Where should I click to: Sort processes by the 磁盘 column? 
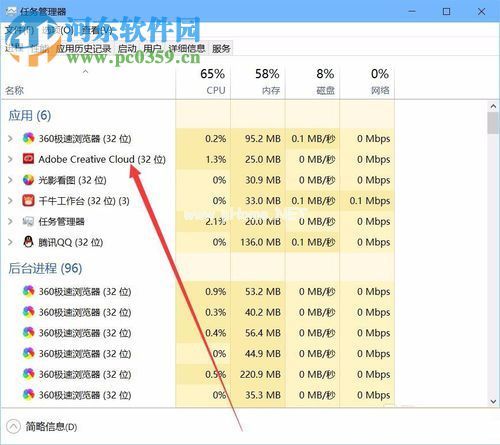[x=312, y=82]
